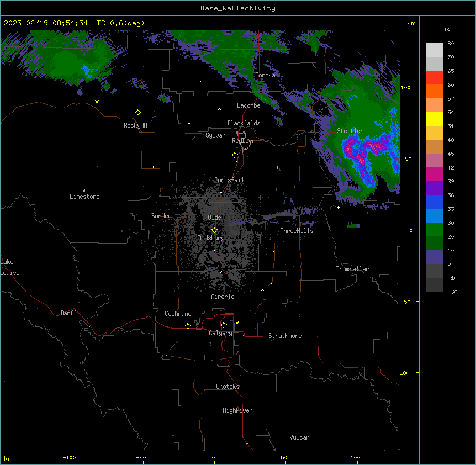Click the Lacombe map label
Viewport: 476px width, 465px height.
(x=248, y=105)
